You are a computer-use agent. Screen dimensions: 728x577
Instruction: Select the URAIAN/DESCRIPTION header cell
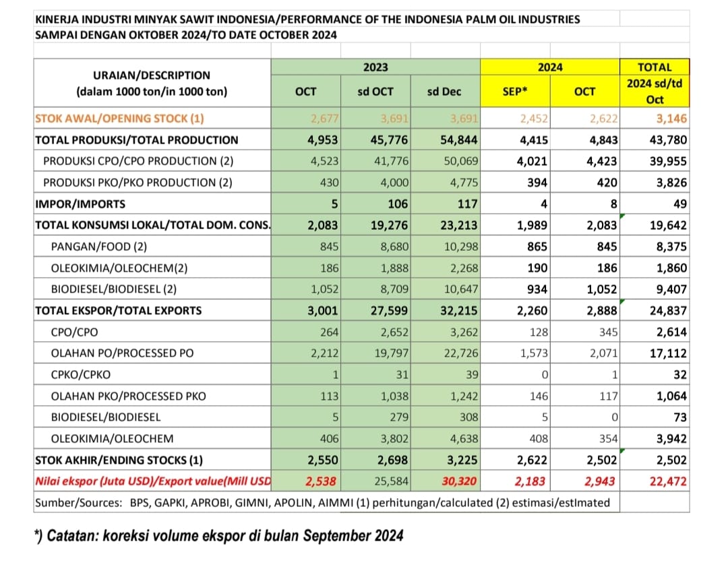point(152,84)
